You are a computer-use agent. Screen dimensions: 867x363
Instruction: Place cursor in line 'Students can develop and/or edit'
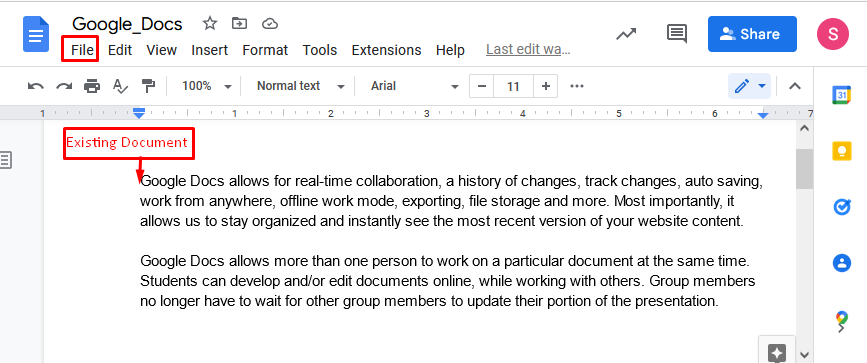[448, 281]
